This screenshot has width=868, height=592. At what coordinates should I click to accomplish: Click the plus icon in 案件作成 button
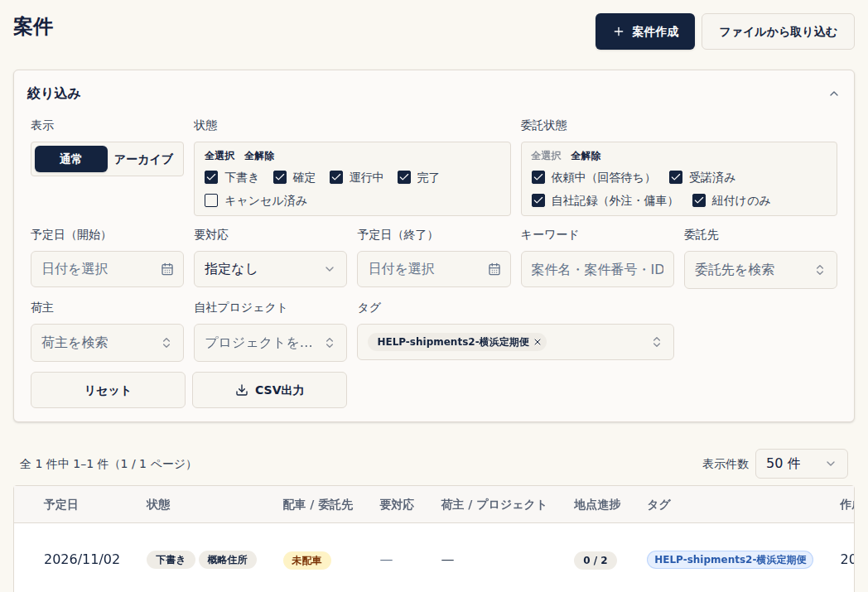619,32
